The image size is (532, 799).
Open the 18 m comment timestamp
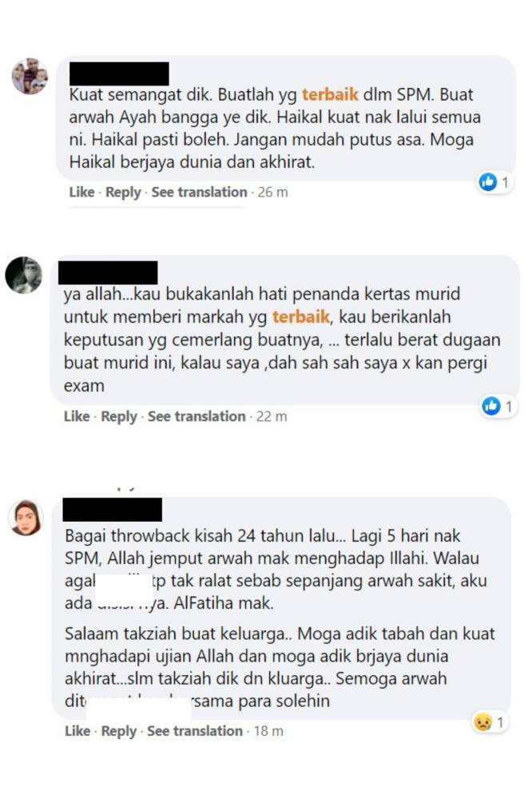[268, 731]
